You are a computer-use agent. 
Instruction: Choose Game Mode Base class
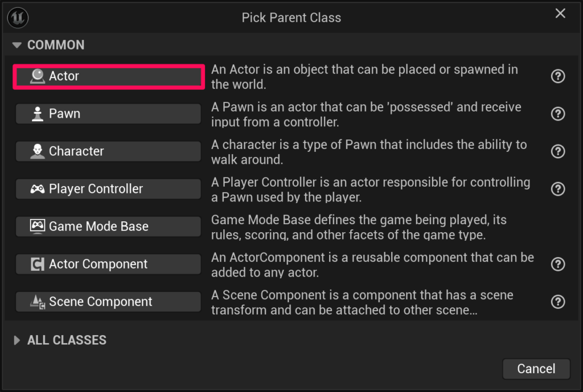point(108,226)
